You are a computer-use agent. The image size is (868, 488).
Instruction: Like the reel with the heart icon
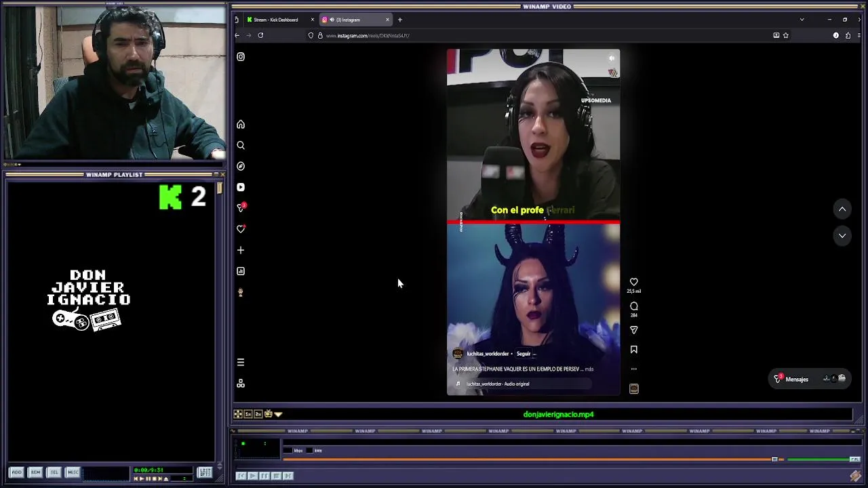pyautogui.click(x=634, y=282)
